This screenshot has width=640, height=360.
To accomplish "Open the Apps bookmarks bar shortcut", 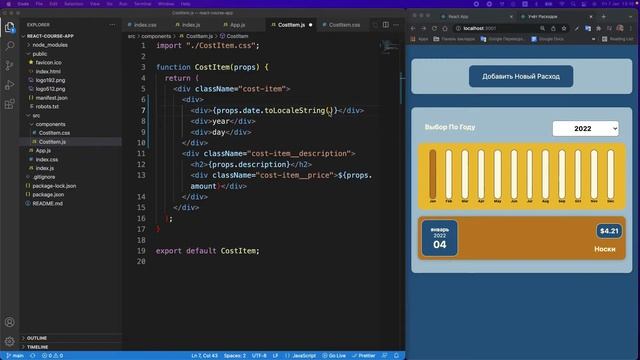I will [420, 39].
